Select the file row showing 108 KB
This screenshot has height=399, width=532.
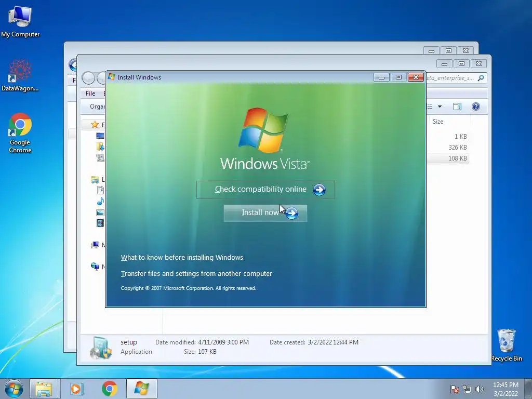click(x=448, y=158)
